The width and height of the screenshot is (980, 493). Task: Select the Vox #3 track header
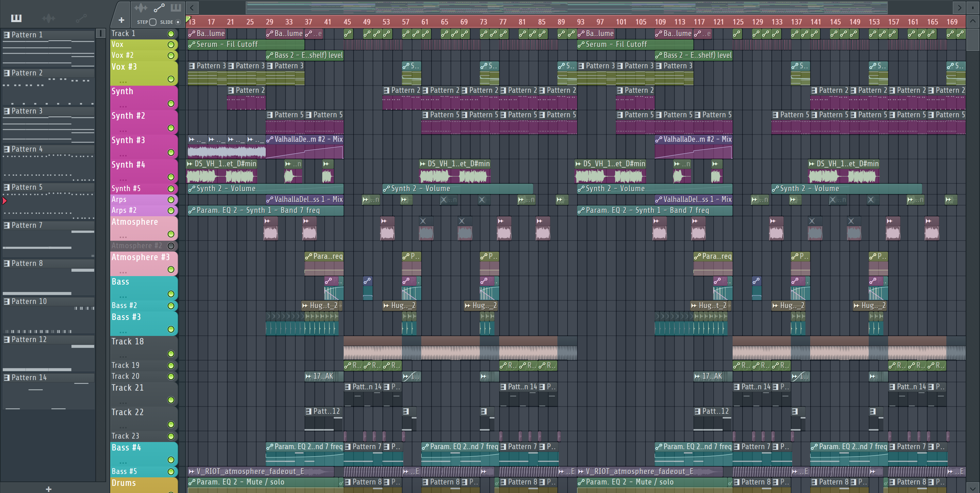tap(144, 73)
